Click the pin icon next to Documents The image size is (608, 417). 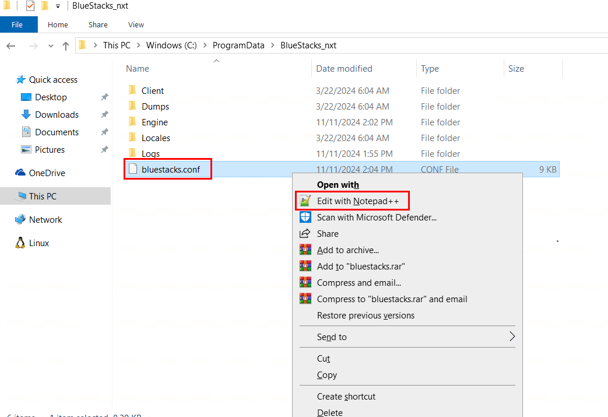pos(104,132)
